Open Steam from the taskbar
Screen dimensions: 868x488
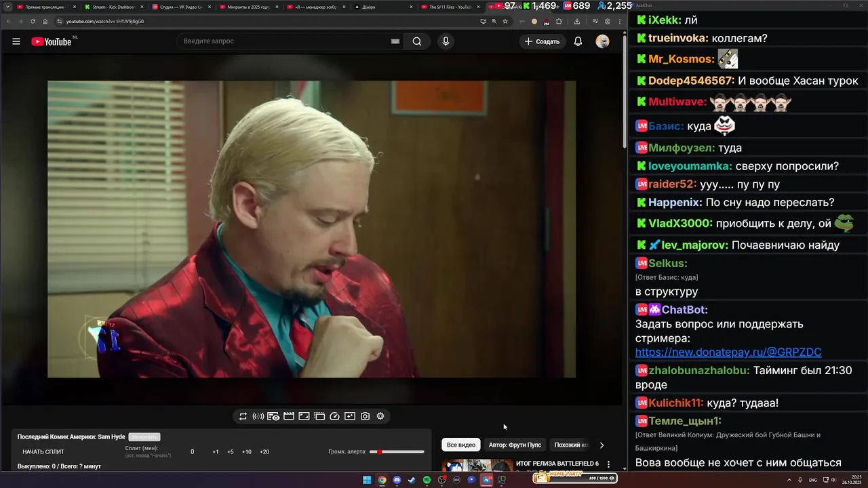[x=412, y=480]
